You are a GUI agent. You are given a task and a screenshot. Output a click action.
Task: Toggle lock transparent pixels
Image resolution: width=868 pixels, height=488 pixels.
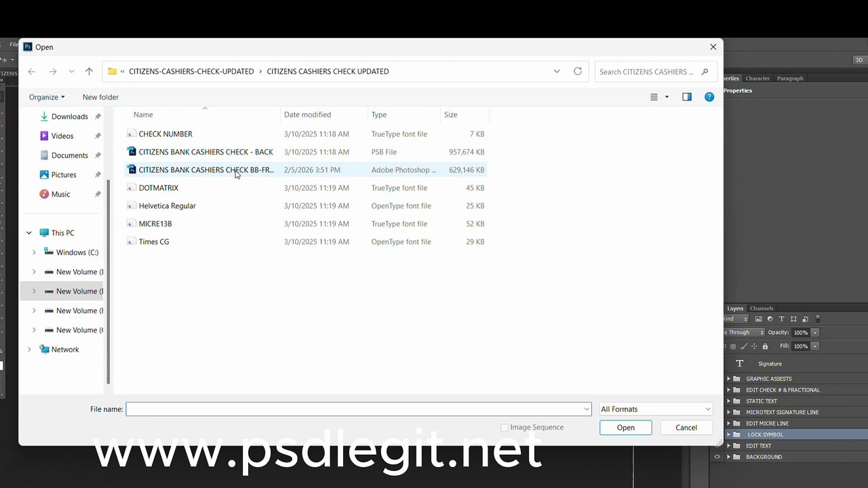point(732,346)
